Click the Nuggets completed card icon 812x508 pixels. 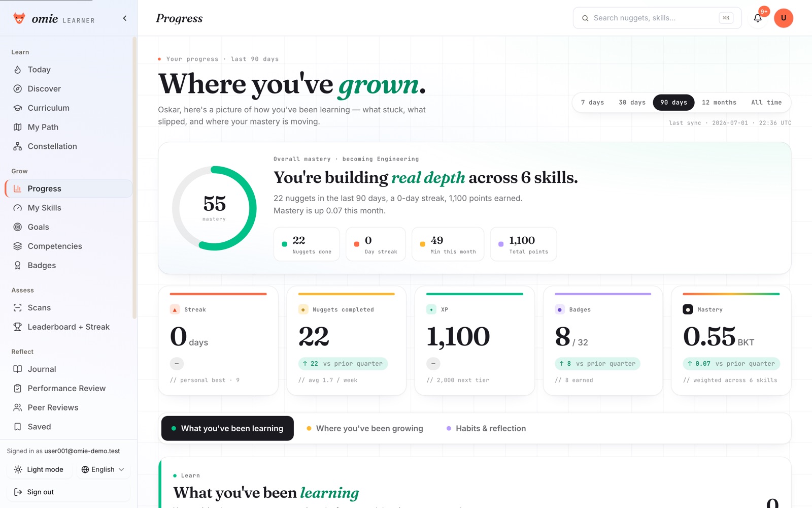point(303,309)
